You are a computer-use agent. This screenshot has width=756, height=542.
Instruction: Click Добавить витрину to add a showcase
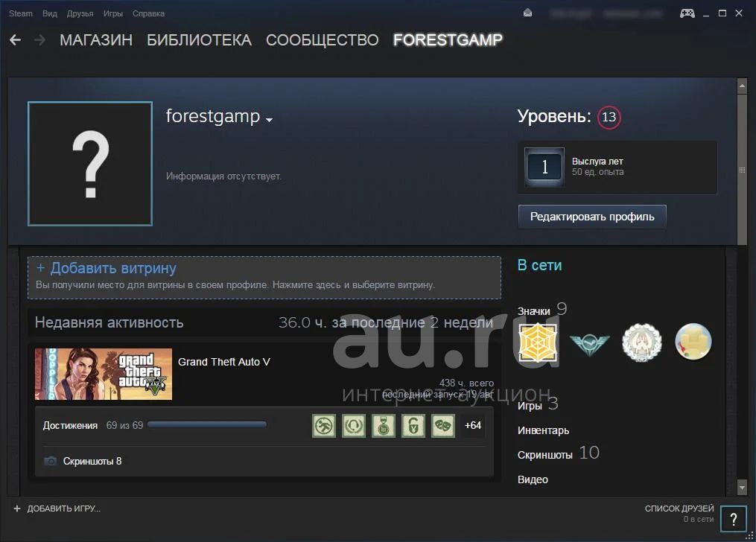click(x=264, y=278)
